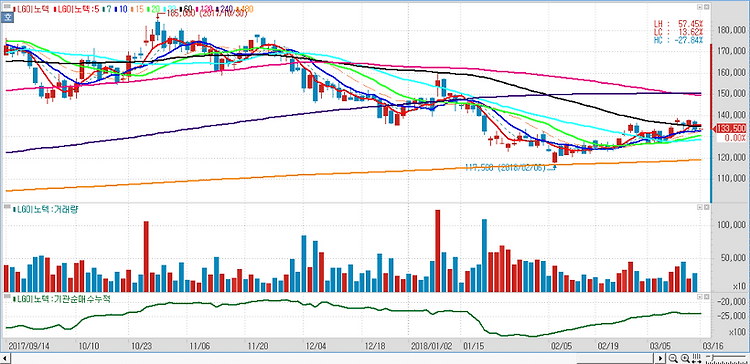Click the 12/04 date axis label
Screen dimensions: 750x364
316,345
